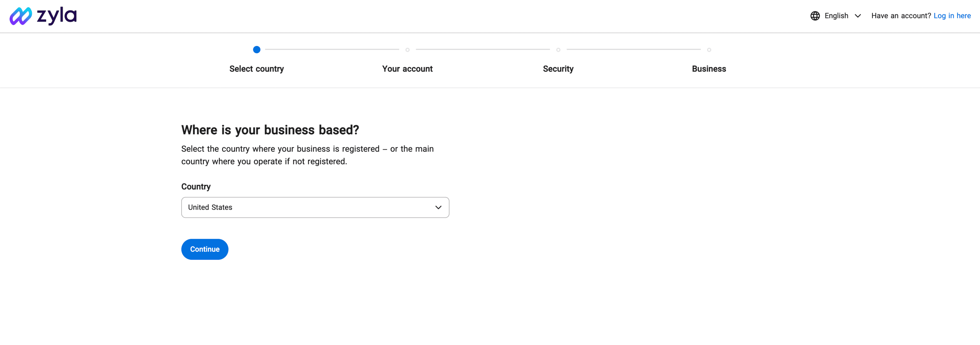Image resolution: width=980 pixels, height=345 pixels.
Task: Click the "Where is your business based?" heading
Action: [x=270, y=130]
